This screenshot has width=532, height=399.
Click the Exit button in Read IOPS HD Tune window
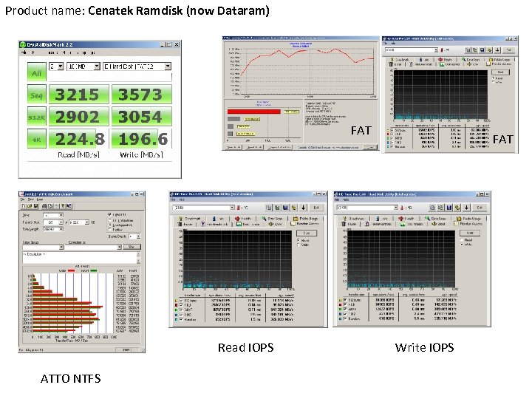[316, 208]
